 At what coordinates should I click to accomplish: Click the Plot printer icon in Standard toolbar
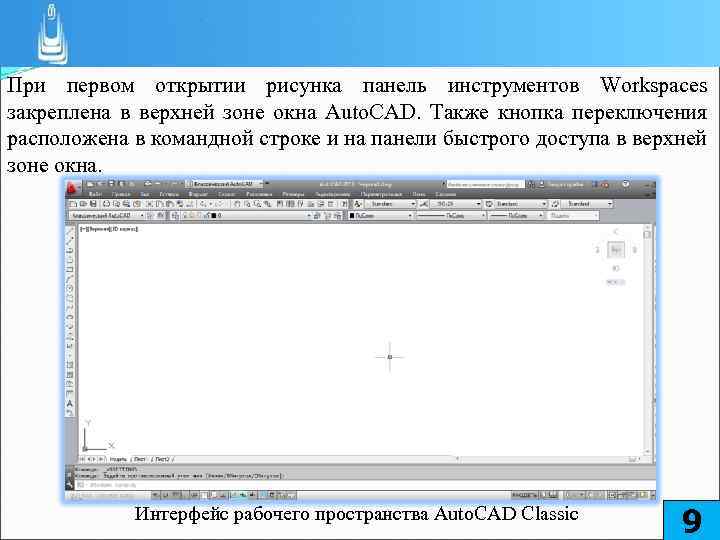click(106, 204)
